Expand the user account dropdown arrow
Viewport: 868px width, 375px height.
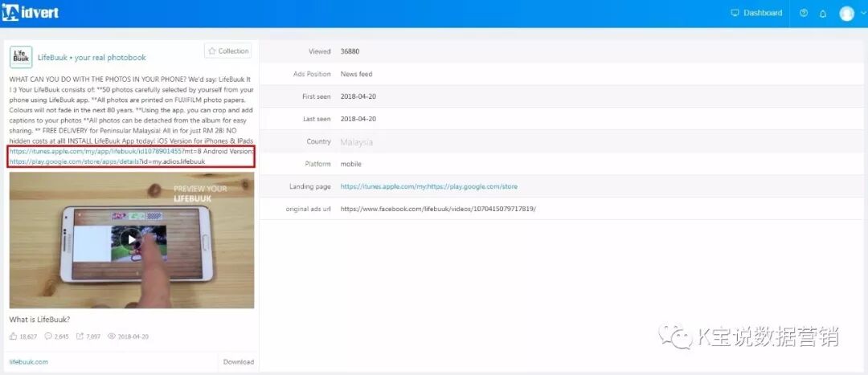coord(863,13)
